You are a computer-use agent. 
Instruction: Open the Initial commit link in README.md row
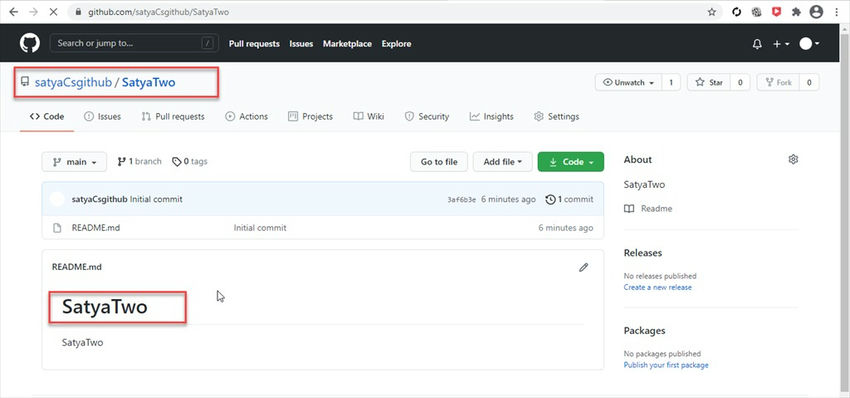260,228
